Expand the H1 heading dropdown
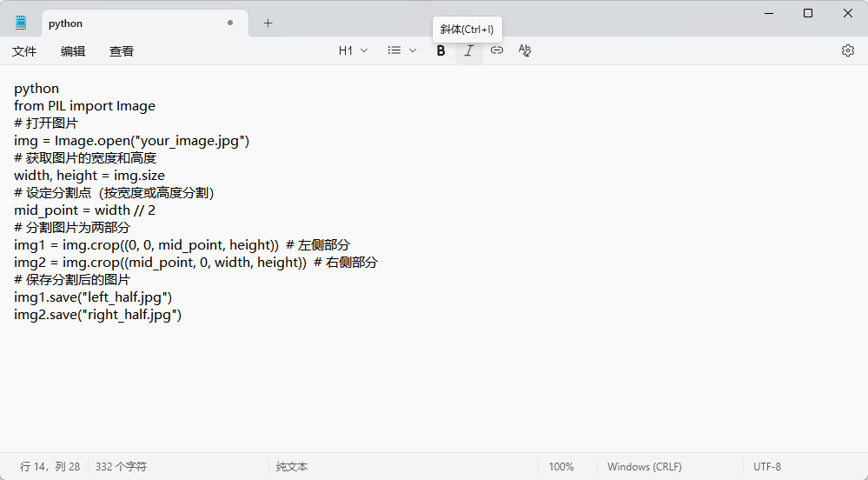Screen dimensions: 868x480 coord(353,50)
